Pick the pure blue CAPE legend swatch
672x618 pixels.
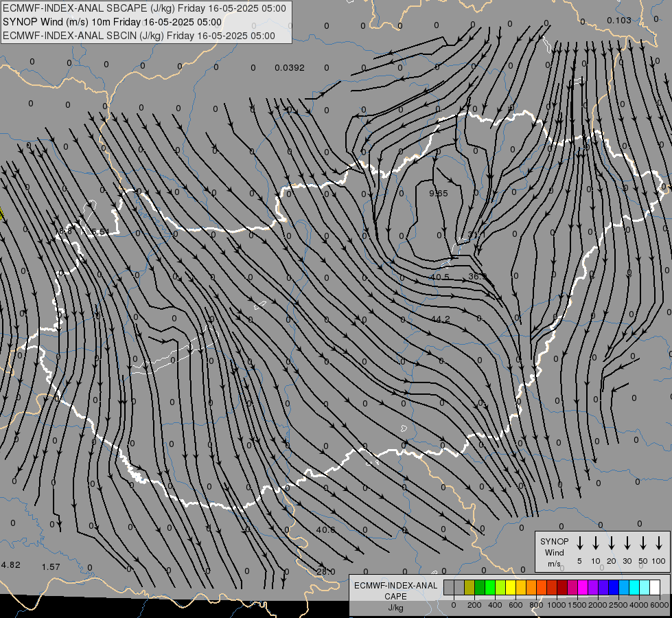coord(614,587)
